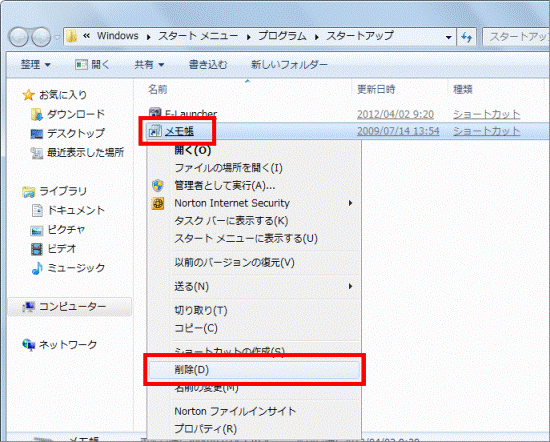550x442 pixels.
Task: Expand the address bar history dropdown arrow
Action: coord(448,37)
